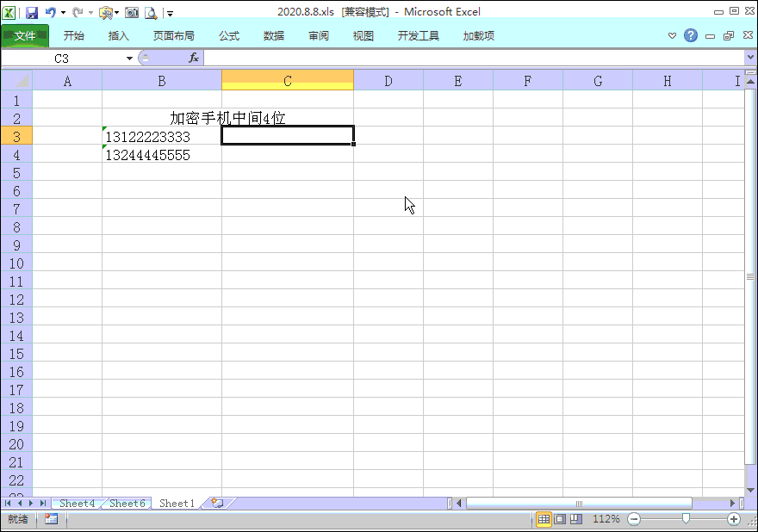758x532 pixels.
Task: Select column H header
Action: point(667,81)
